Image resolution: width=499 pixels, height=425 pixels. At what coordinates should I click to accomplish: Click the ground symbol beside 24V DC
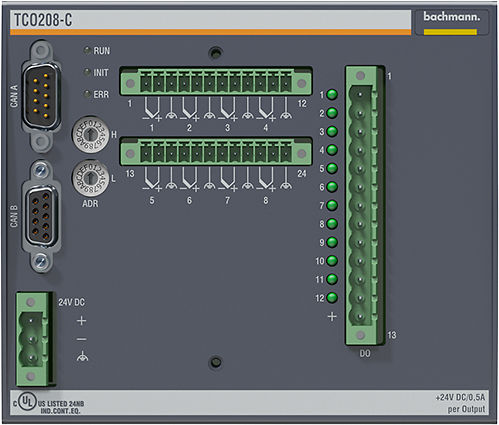[x=82, y=357]
